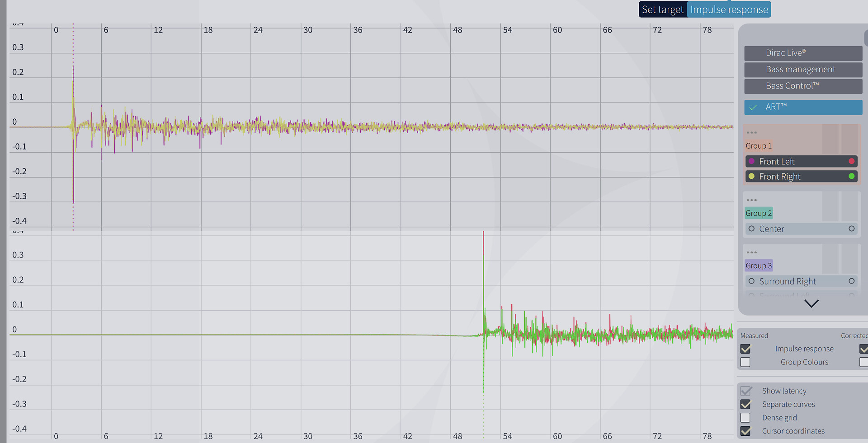Click the left circle icon beside Surround Right
This screenshot has height=443, width=868.
pyautogui.click(x=751, y=281)
